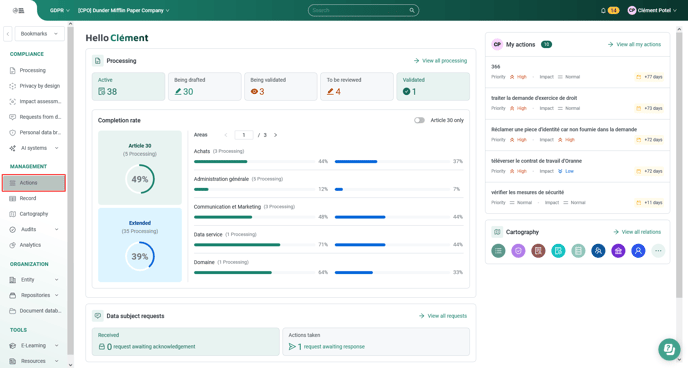Open the To be reviewed 4 card
This screenshot has height=368, width=688.
pos(357,86)
